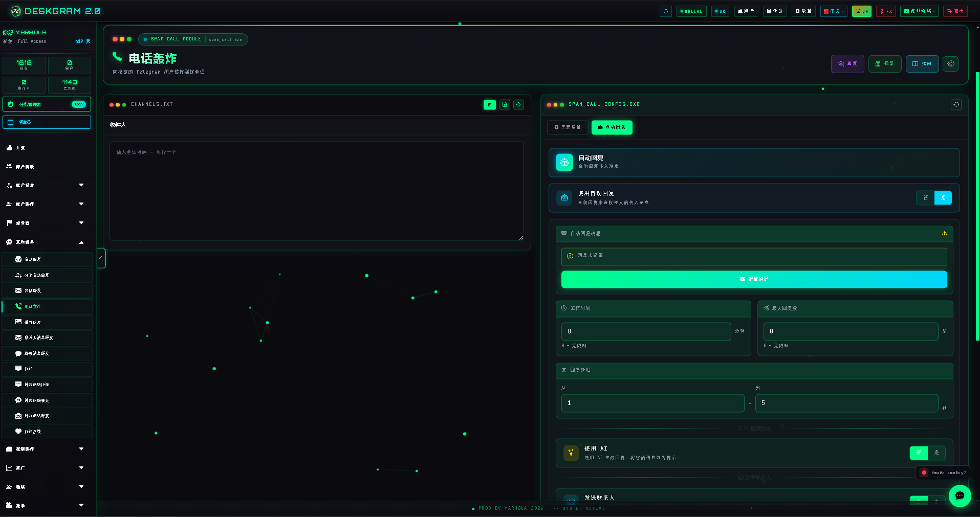Image resolution: width=980 pixels, height=517 pixels.
Task: Switch to the 主要设置 tab
Action: [568, 127]
